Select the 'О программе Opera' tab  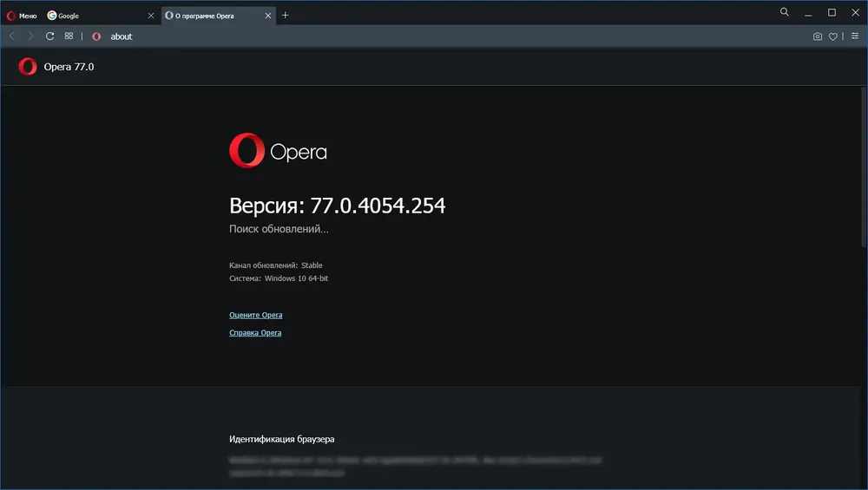click(x=218, y=16)
